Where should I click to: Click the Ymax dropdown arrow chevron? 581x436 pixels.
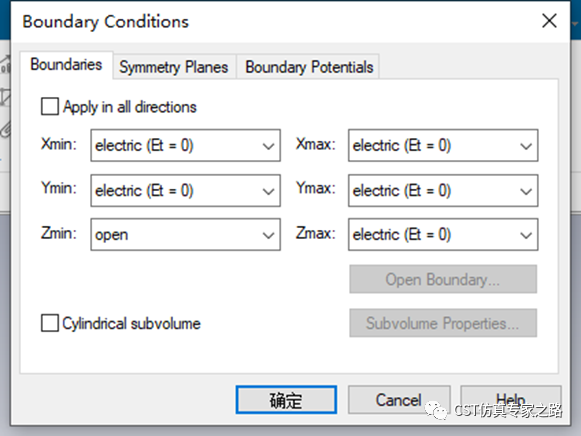[x=526, y=191]
